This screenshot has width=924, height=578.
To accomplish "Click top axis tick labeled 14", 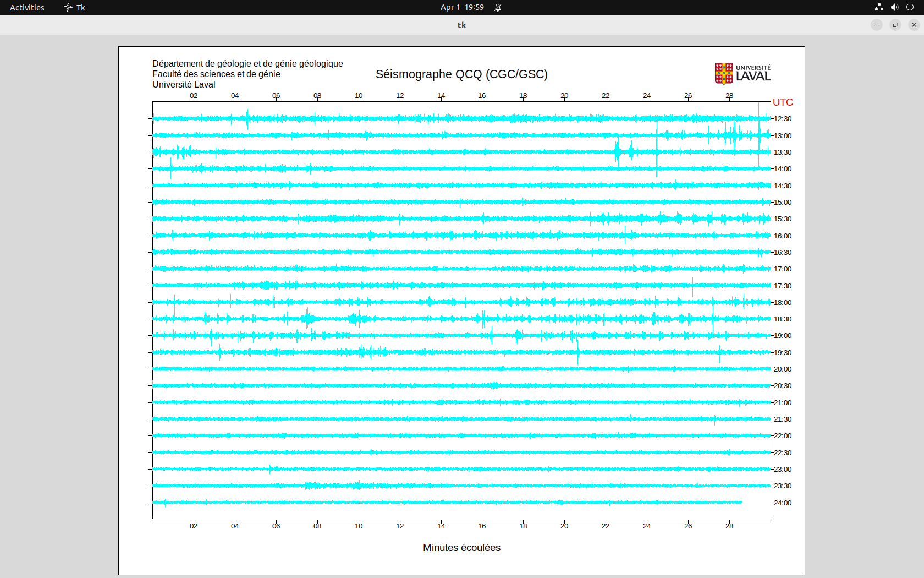I will pos(441,96).
